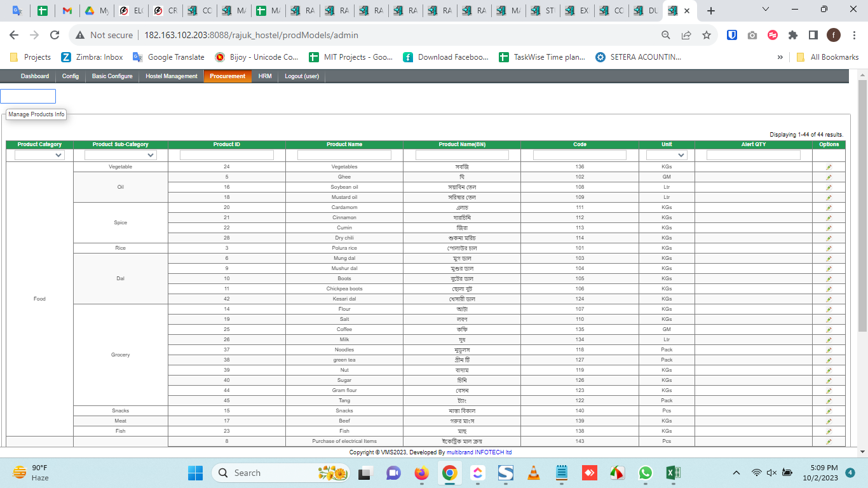Click edit pencil icon for Soybean oil

[829, 187]
